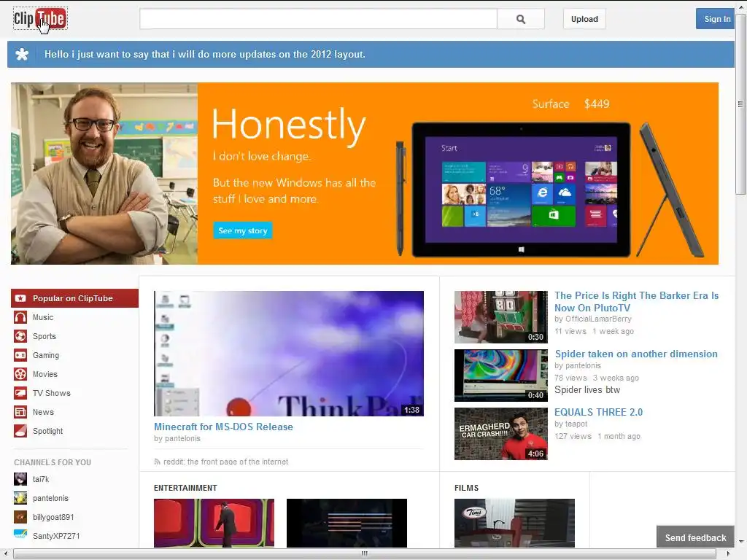Click the tai7k channel avatar
Viewport: 747px width, 560px height.
(20, 479)
